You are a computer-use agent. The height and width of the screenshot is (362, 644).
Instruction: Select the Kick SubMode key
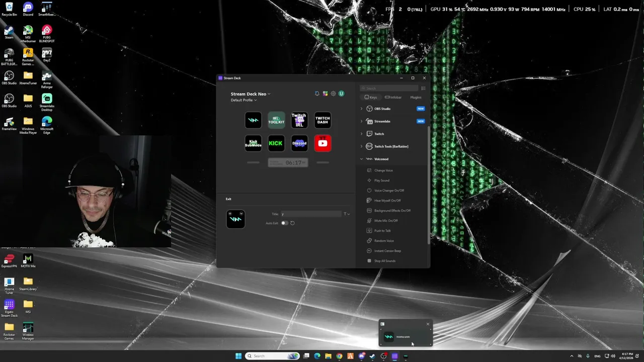pyautogui.click(x=253, y=143)
